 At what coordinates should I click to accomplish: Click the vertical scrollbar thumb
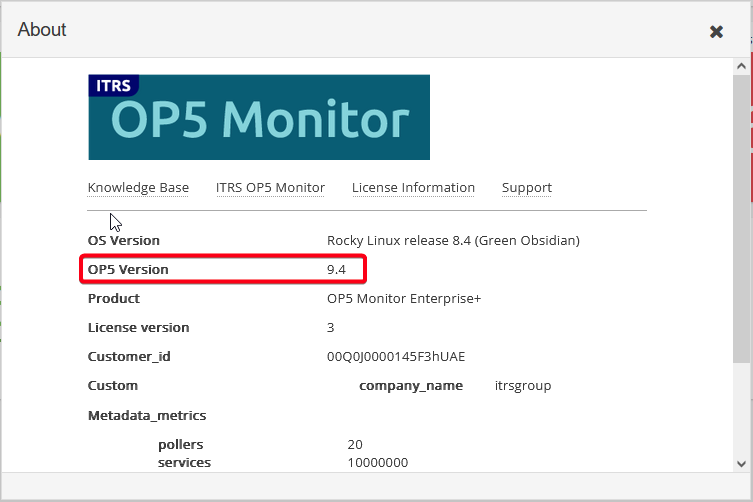(741, 219)
